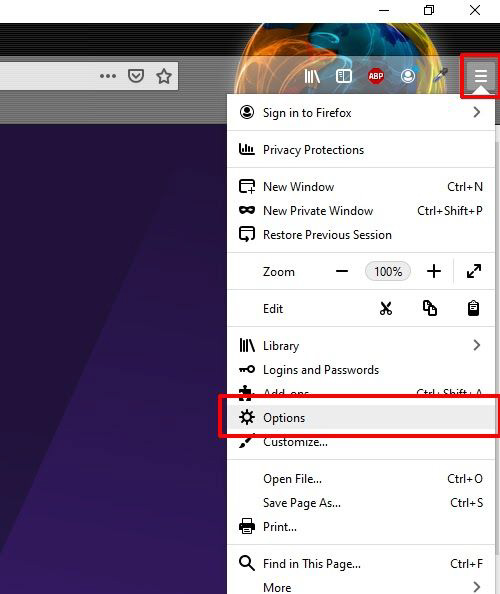Open Sign in to Firefox submenu
The image size is (500, 594).
pyautogui.click(x=361, y=113)
